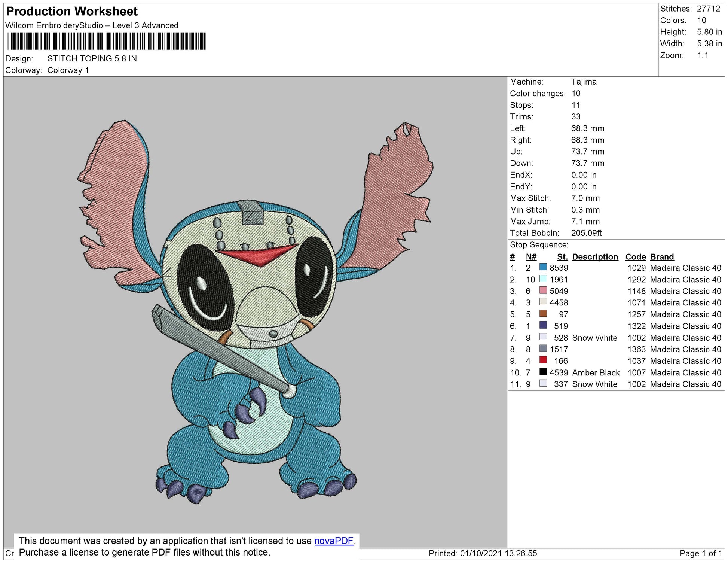
Task: Click the Stop Sequence heading
Action: click(x=539, y=245)
